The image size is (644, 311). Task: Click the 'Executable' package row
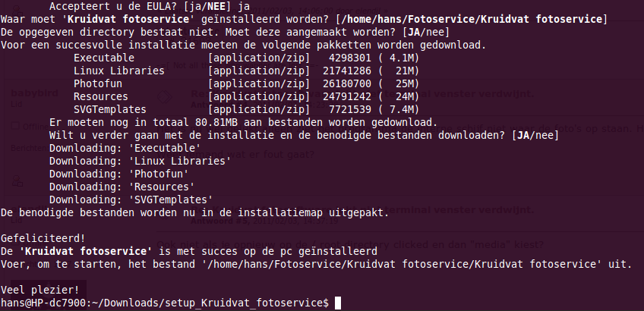[x=246, y=58]
